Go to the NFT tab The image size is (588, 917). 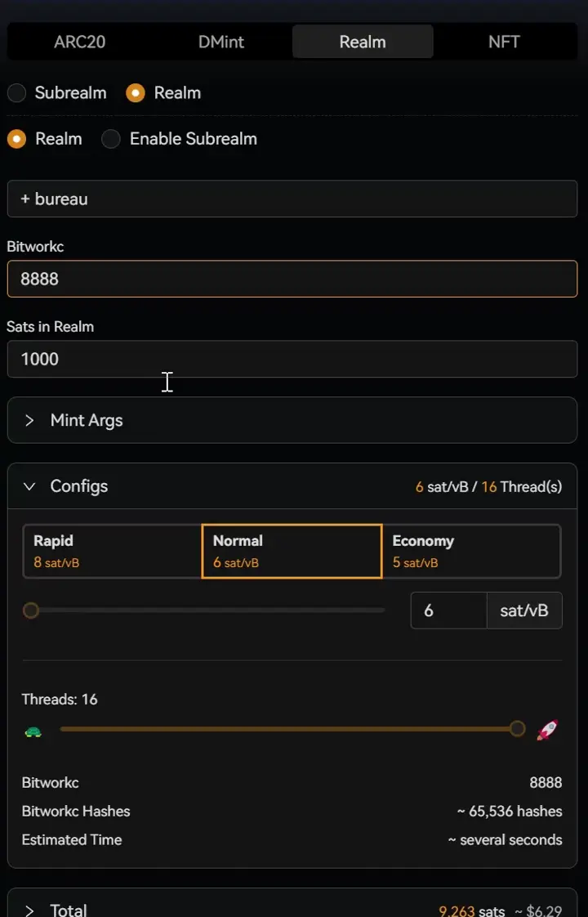click(x=504, y=42)
